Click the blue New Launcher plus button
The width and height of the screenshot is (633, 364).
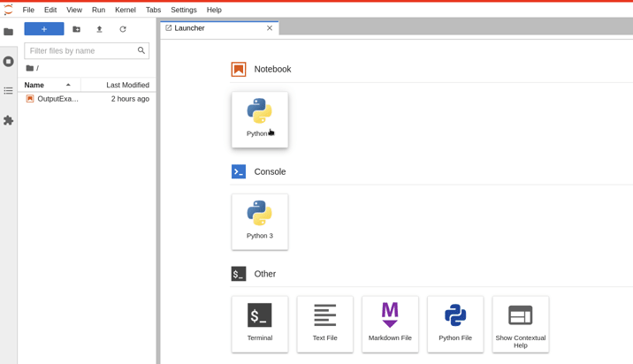click(x=44, y=29)
